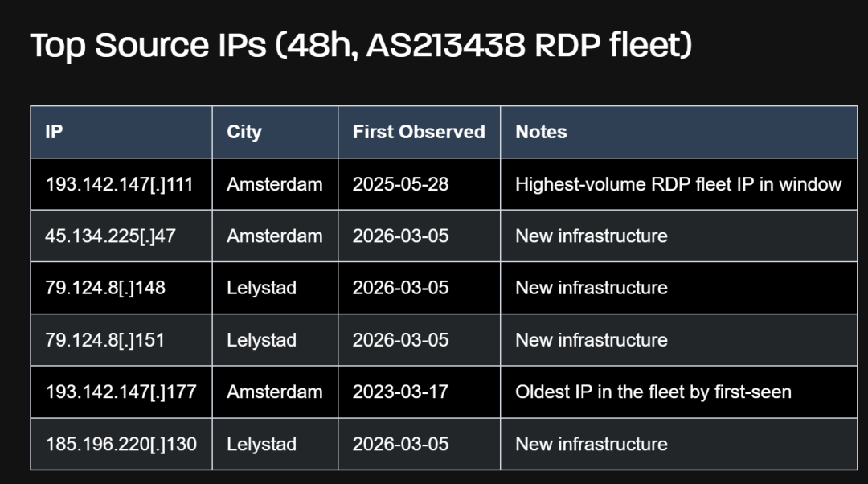Click the First Observed column header
This screenshot has height=484, width=868.
click(x=419, y=132)
